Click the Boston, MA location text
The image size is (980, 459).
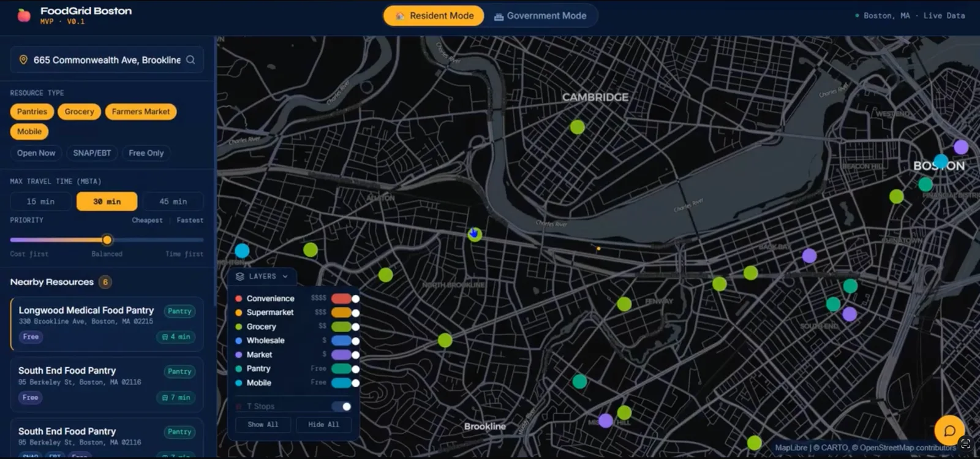886,16
